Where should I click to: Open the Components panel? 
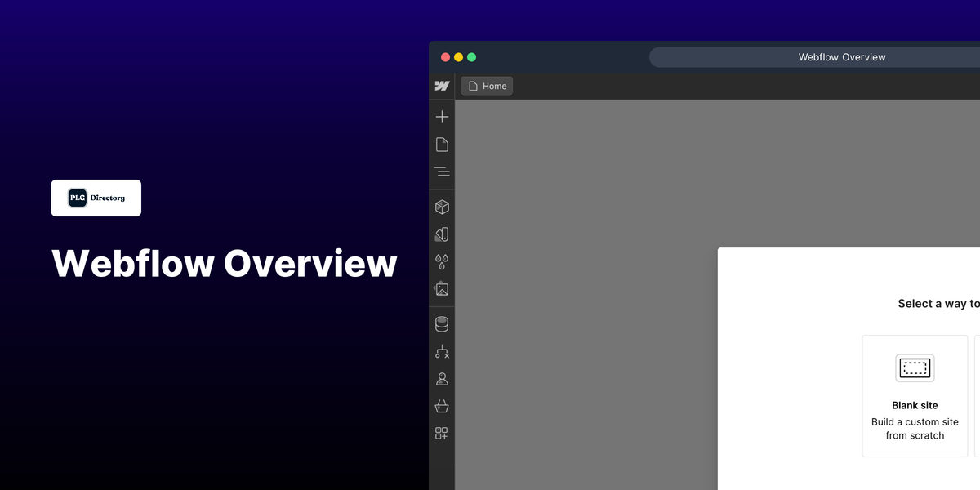tap(442, 207)
